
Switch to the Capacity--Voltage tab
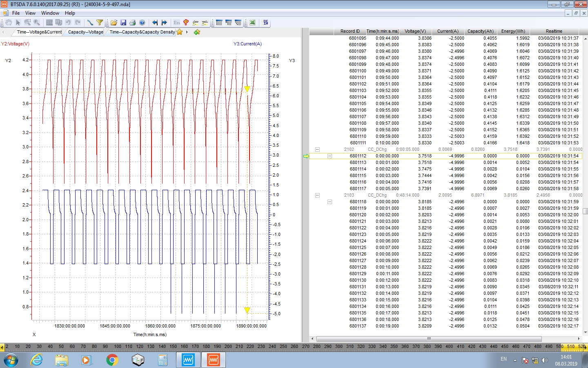85,32
